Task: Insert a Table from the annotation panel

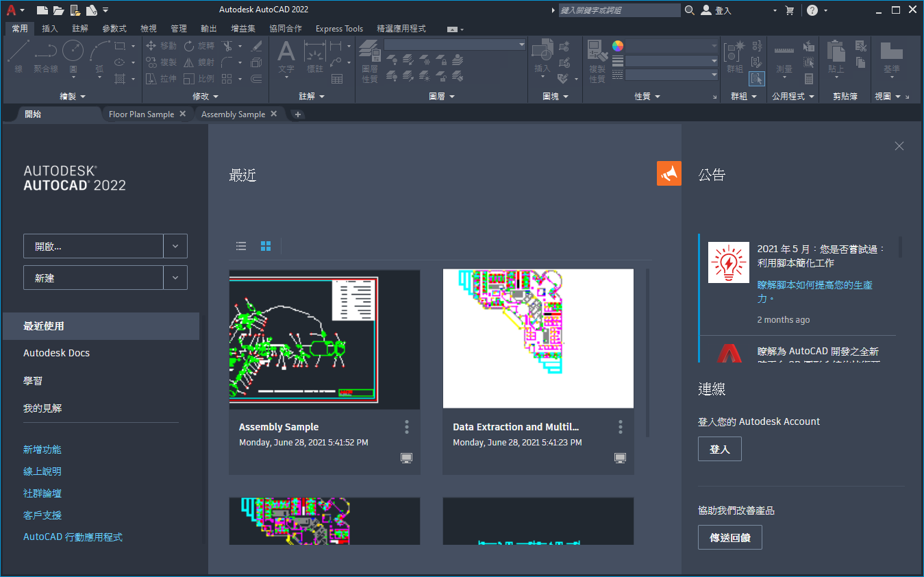Action: tap(337, 79)
